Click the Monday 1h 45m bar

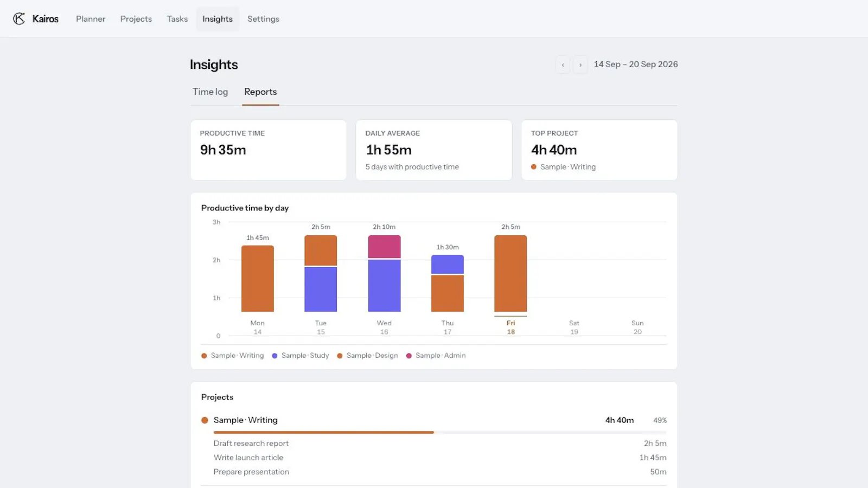(x=258, y=279)
